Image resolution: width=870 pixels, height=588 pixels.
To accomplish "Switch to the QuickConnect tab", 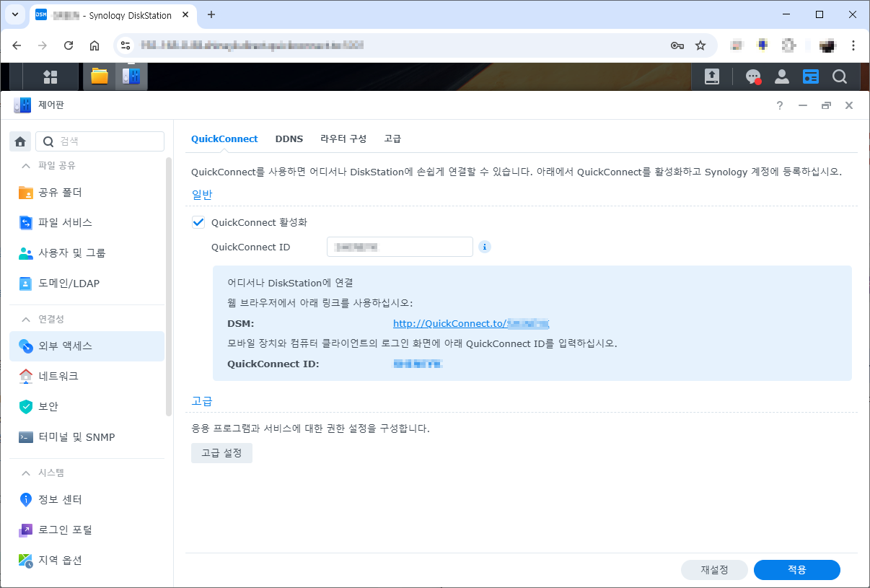I will 224,139.
